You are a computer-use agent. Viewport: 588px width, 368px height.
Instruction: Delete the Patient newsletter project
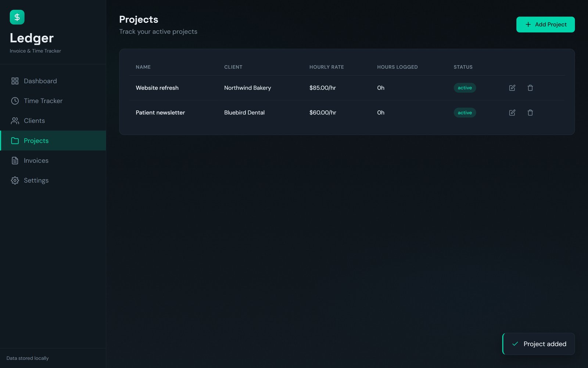coord(530,113)
